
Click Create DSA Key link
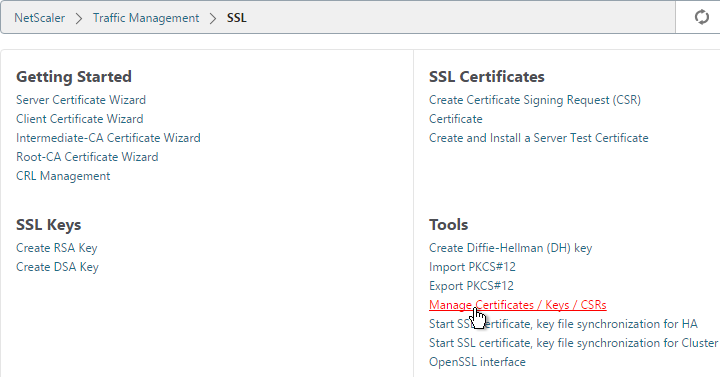coord(57,267)
